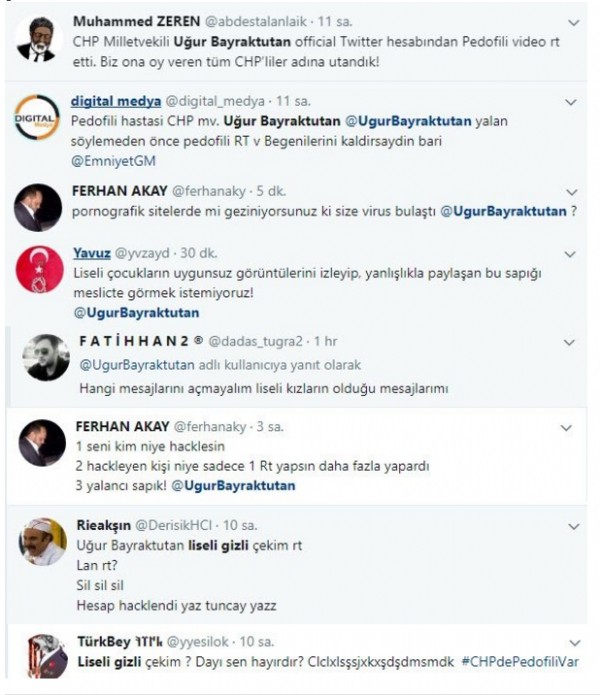Image resolution: width=600 pixels, height=695 pixels.
Task: Open the chevron menu on Rieakşın's tweet
Action: coord(570,524)
